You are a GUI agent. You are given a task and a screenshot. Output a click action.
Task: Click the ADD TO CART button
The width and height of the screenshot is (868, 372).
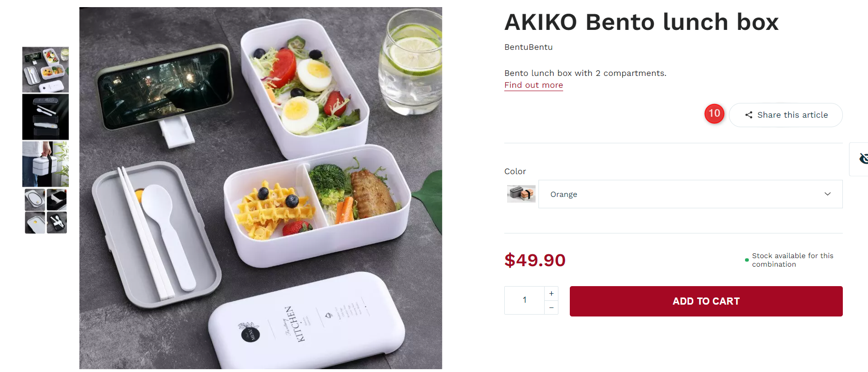coord(706,301)
